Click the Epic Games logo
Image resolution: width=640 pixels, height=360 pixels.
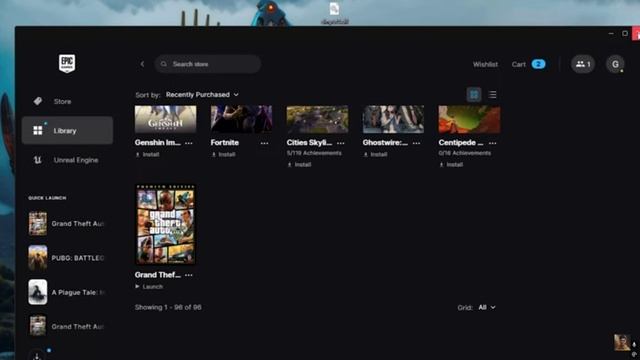[x=67, y=64]
